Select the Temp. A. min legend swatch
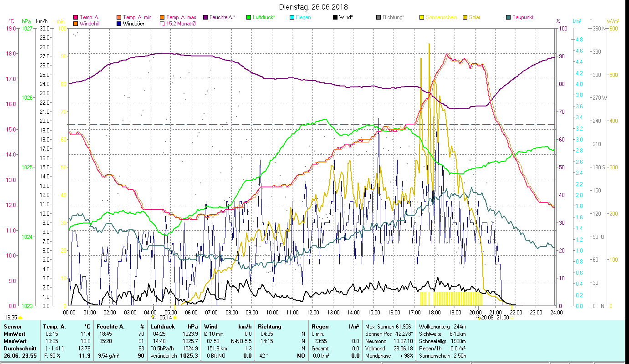This screenshot has width=629, height=364. [119, 17]
